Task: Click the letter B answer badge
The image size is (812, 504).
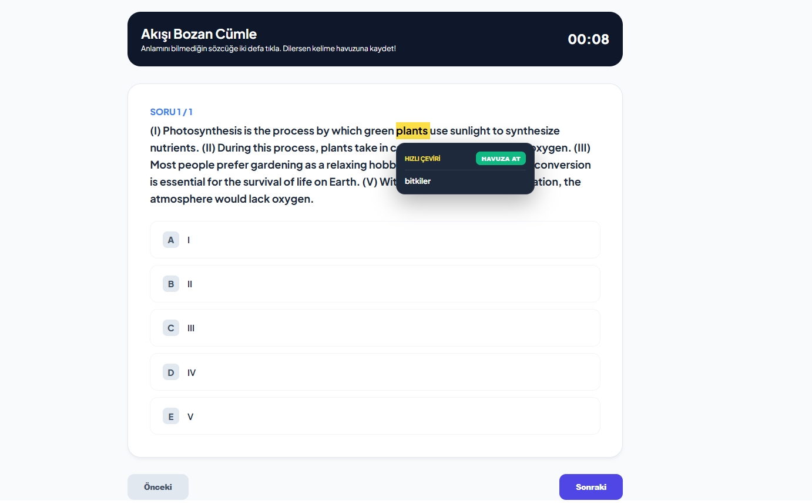Action: tap(171, 284)
